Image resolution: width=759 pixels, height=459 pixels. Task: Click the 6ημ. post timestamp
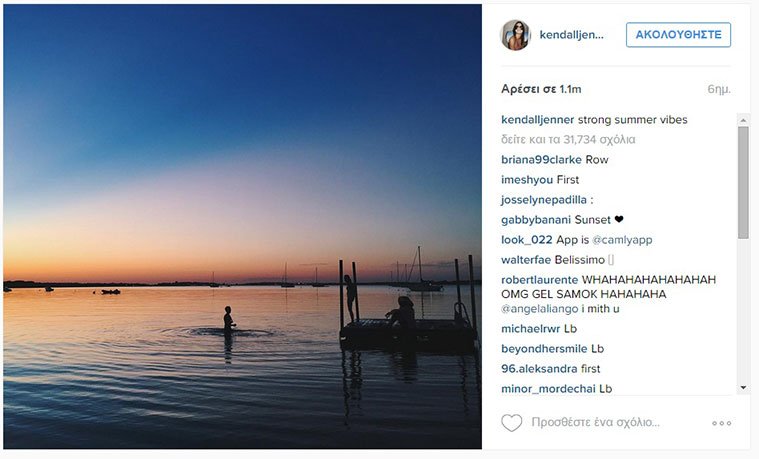click(x=718, y=89)
